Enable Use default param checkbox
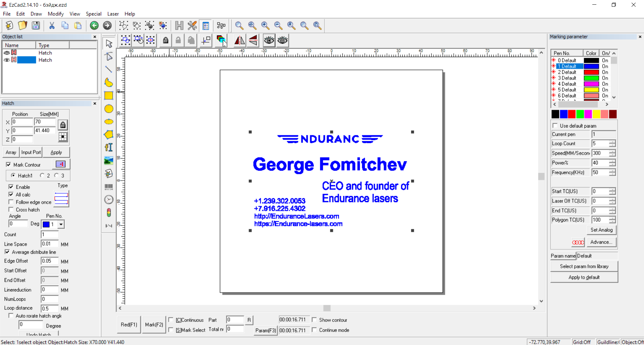 click(x=555, y=126)
